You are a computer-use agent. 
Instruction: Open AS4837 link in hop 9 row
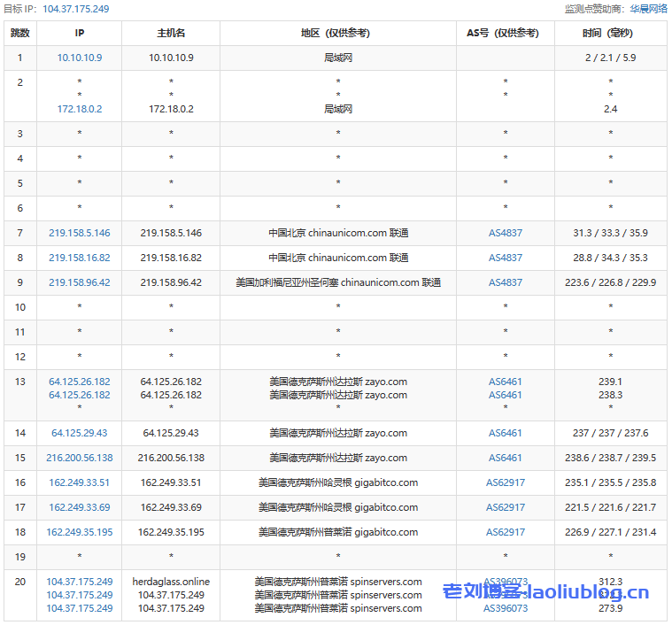coord(506,282)
